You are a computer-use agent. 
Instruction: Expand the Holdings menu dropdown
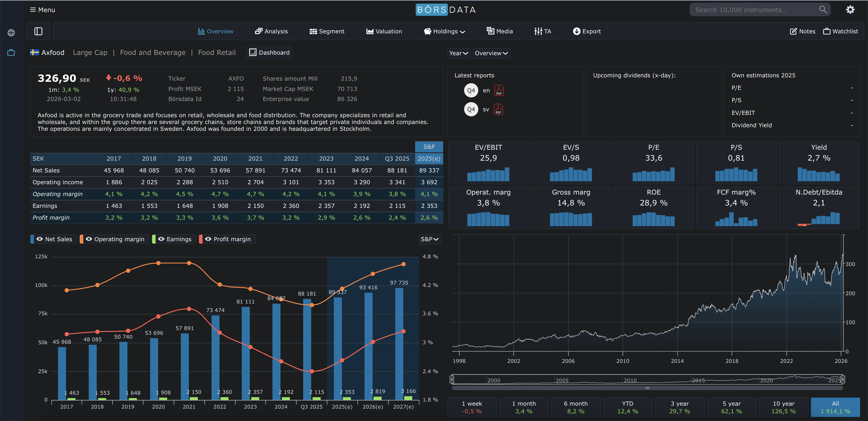[444, 31]
